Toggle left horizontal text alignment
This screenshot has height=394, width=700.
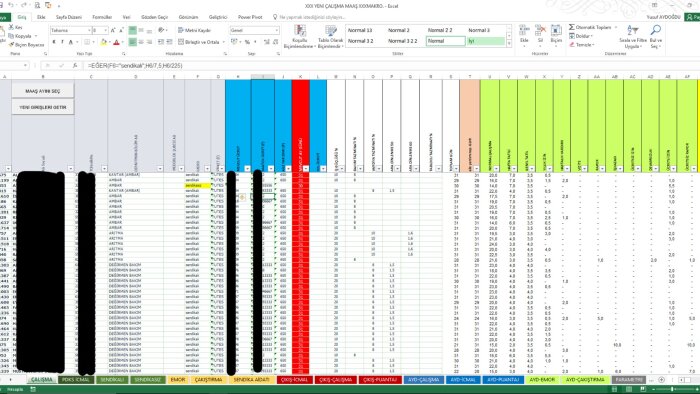tap(133, 42)
